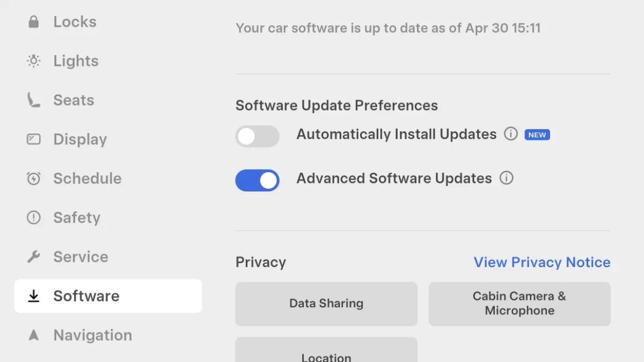Enable Automatically Install Updates toggle
The image size is (644, 362).
[258, 136]
